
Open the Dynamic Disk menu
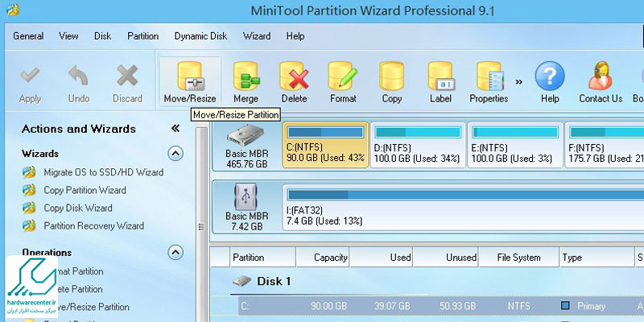click(201, 36)
